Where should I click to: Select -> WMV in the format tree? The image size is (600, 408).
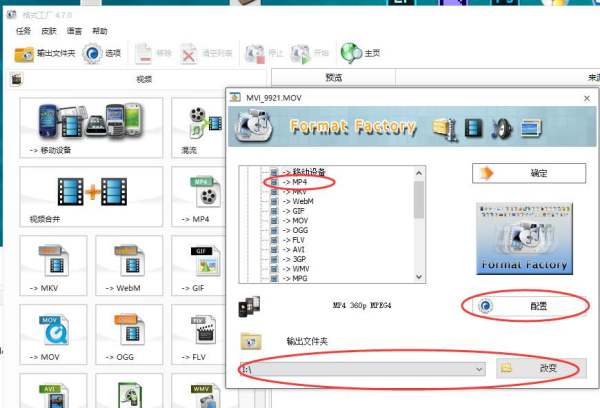pyautogui.click(x=296, y=269)
